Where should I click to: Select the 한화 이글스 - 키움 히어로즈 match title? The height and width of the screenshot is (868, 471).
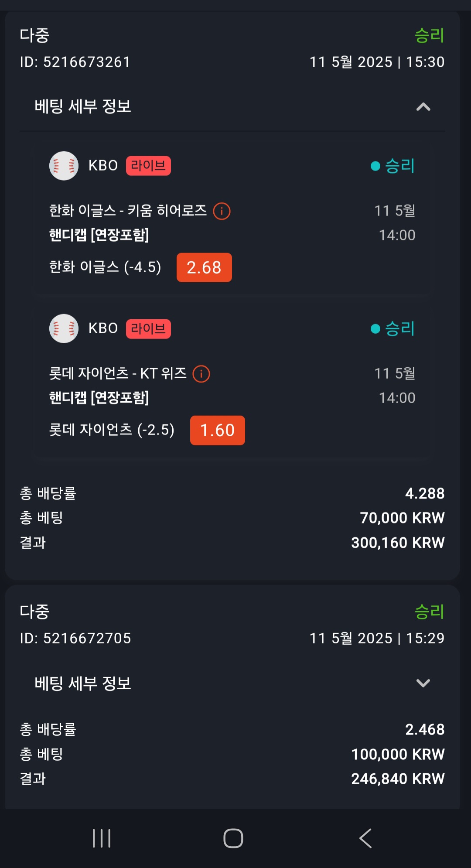[x=128, y=211]
